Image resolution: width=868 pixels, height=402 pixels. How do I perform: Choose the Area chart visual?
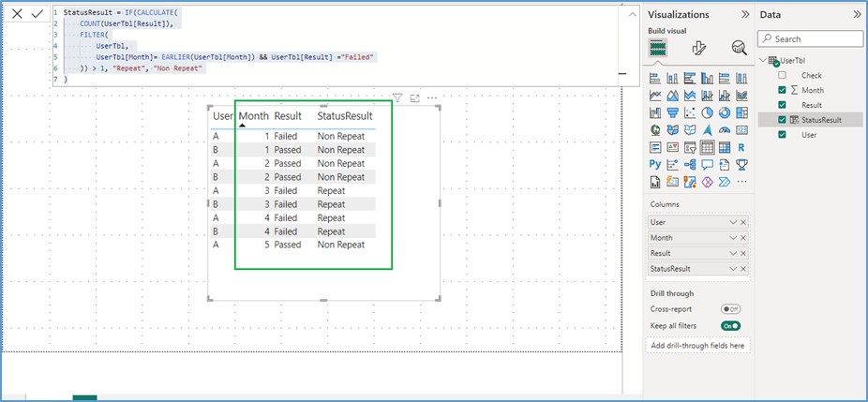673,96
